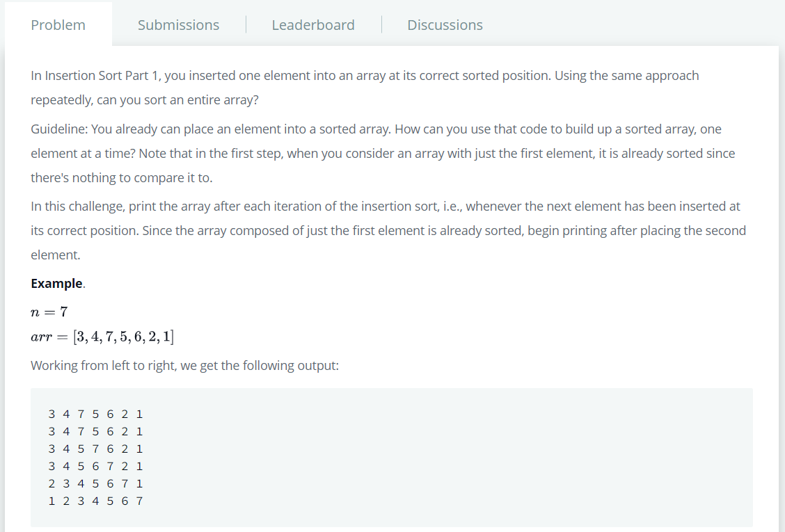This screenshot has width=785, height=532.
Task: Click the n = 7 expression
Action: pyautogui.click(x=49, y=312)
